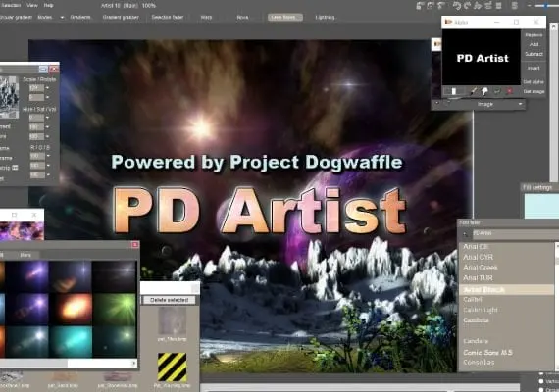
Task: Select Calibri Light in the font list
Action: click(481, 310)
